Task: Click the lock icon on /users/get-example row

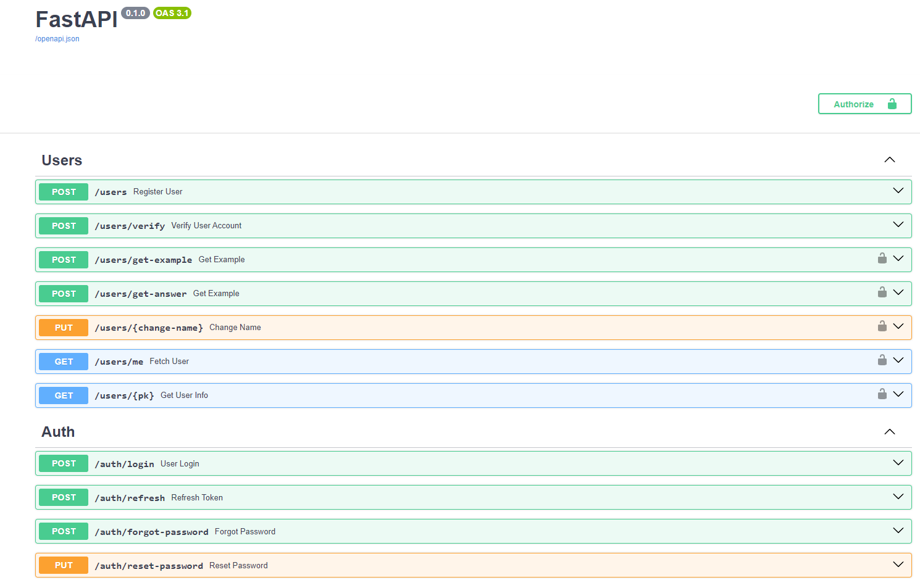Action: click(882, 259)
